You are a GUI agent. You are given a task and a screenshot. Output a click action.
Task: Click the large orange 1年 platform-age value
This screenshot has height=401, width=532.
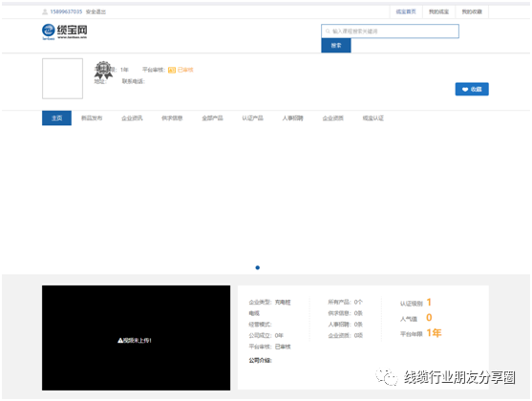coord(434,333)
